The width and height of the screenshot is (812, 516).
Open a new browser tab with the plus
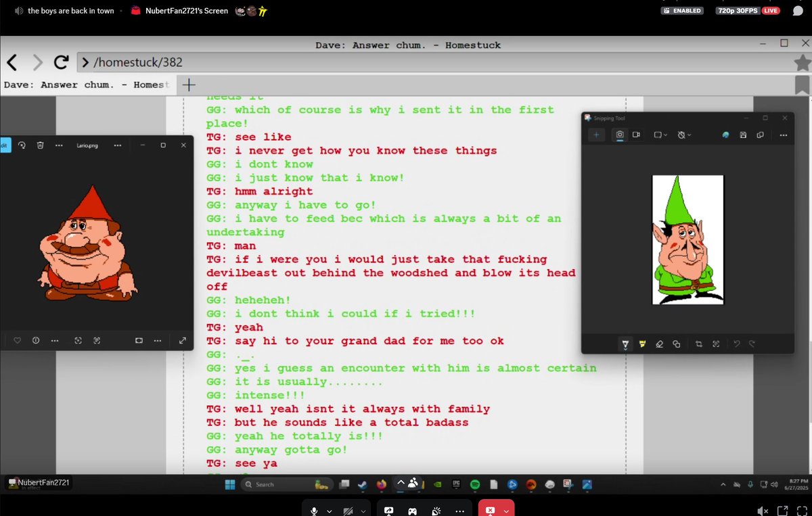tap(189, 85)
